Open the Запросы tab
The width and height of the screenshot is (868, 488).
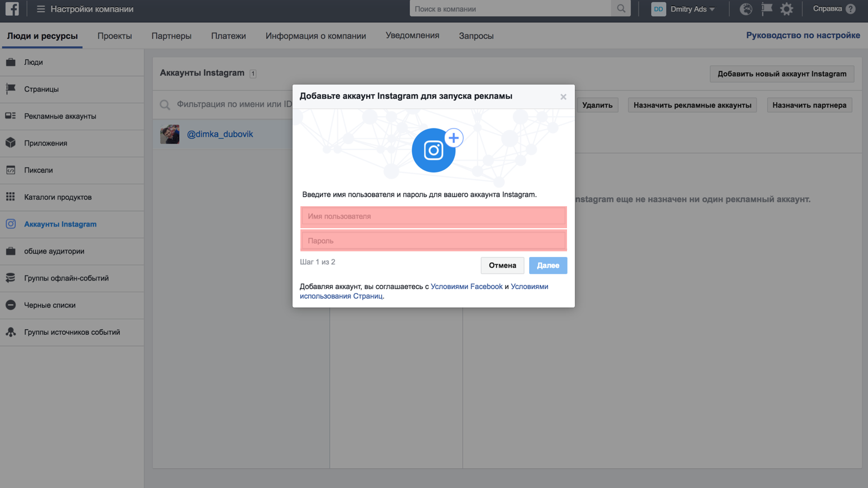476,36
